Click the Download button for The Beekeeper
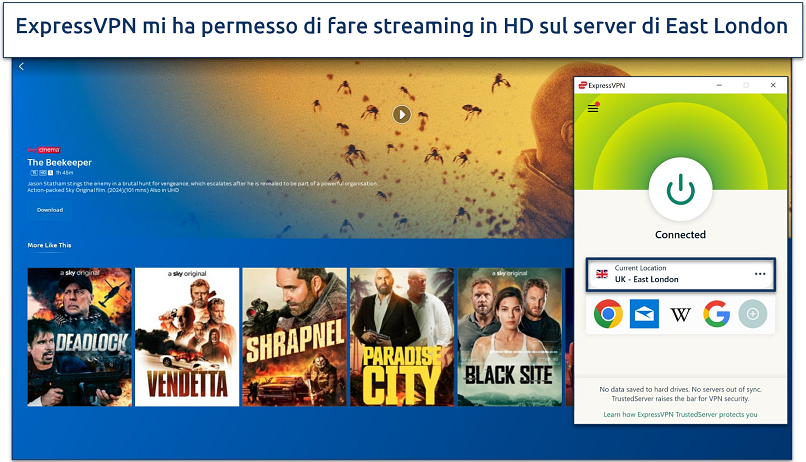This screenshot has width=806, height=462. coord(50,210)
